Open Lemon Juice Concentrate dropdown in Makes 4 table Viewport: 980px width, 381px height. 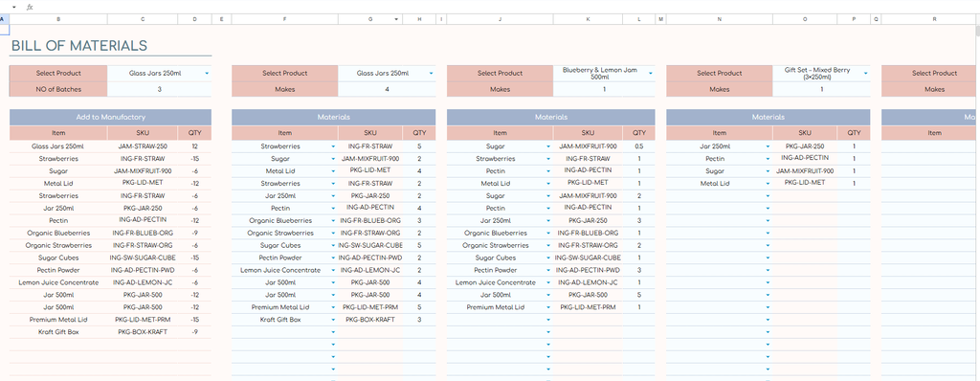pyautogui.click(x=333, y=270)
